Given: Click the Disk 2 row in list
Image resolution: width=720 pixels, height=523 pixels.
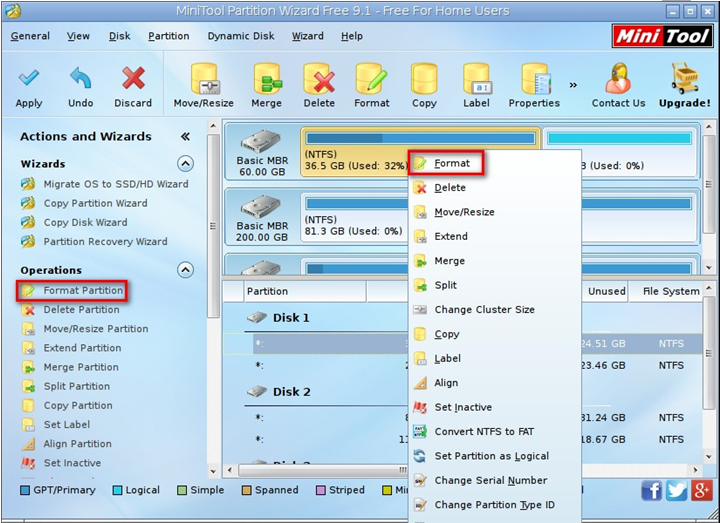Looking at the screenshot, I should tap(291, 392).
